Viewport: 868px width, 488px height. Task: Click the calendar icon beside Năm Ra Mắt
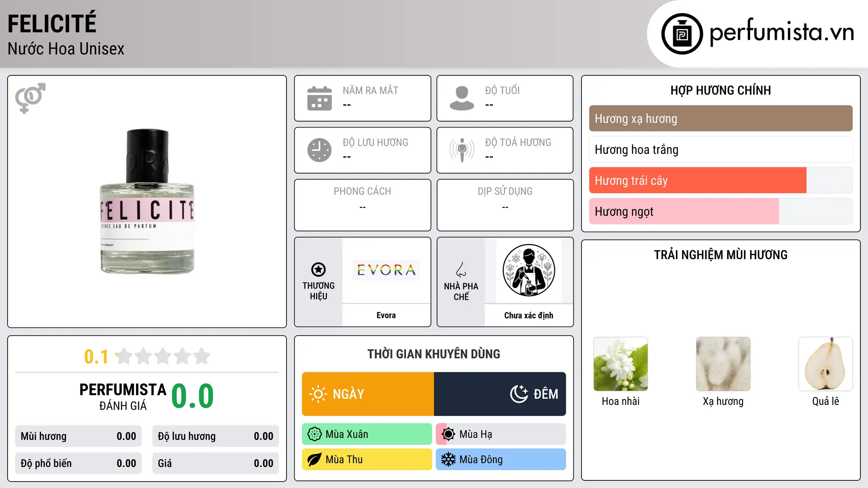pos(320,98)
